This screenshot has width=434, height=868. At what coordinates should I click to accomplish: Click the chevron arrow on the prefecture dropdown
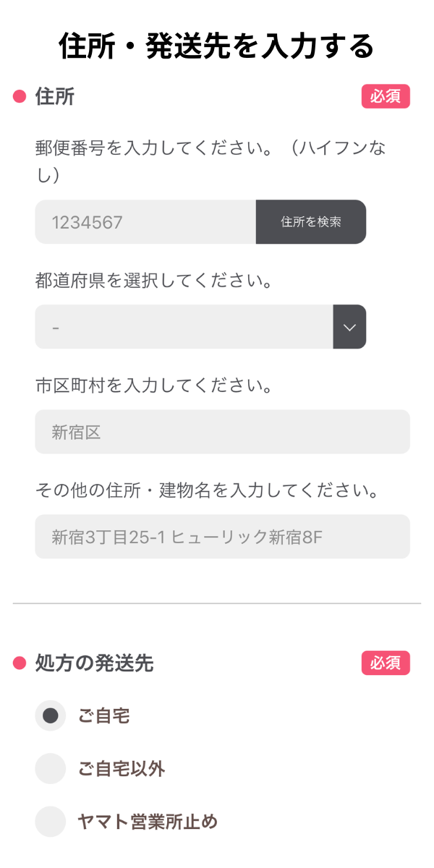[349, 327]
